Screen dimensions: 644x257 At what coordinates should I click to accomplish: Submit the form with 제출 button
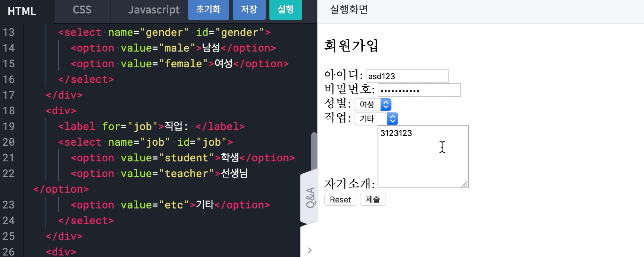[372, 199]
